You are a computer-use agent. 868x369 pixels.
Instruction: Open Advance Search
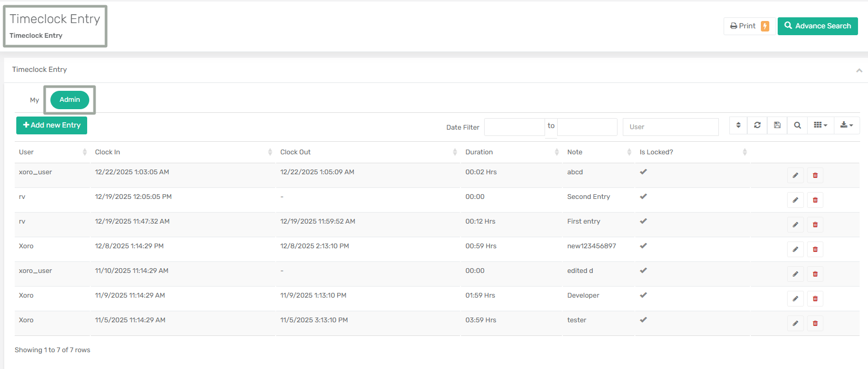[x=817, y=26]
